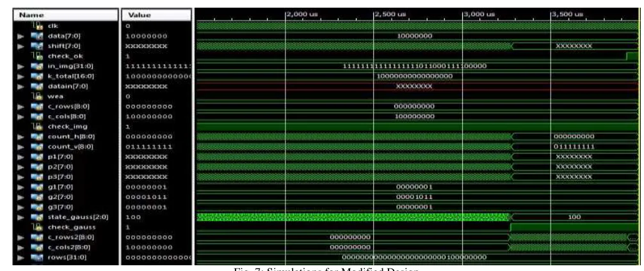The width and height of the screenshot is (644, 271).
Task: Click the 3,000 us timeline marker
Action: (479, 14)
